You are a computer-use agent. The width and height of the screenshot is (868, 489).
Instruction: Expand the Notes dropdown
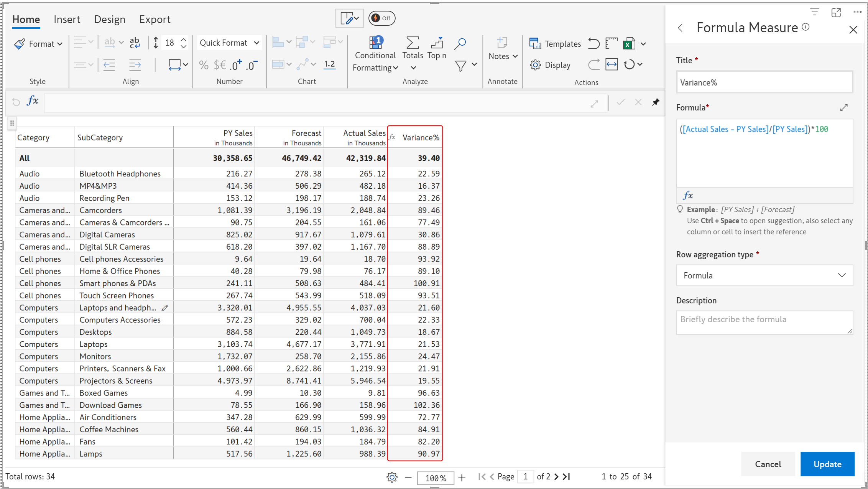coord(503,56)
